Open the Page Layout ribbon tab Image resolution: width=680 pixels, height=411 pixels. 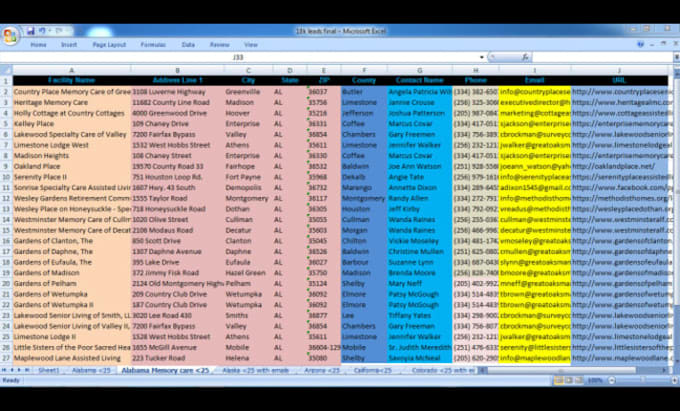(109, 45)
